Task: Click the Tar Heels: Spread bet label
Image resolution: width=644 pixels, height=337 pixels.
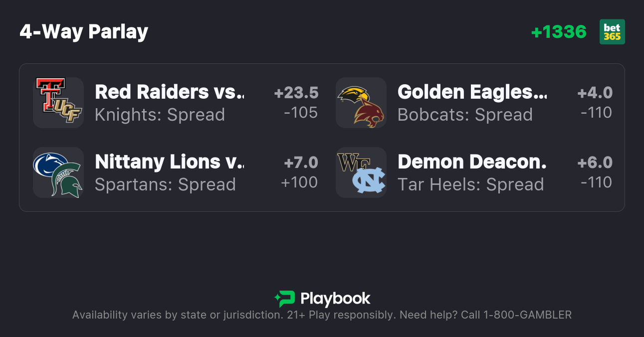Action: click(x=470, y=184)
